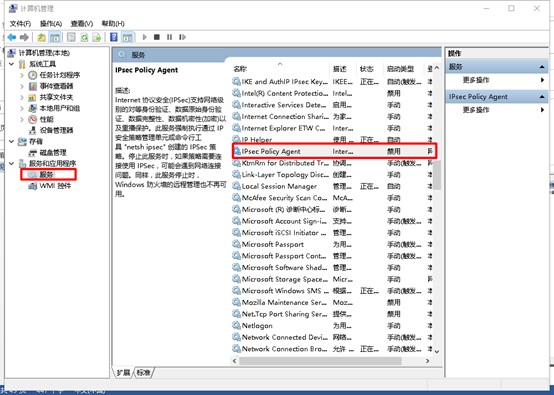Click the Forward arrow toolbar icon
Screen dimensions: 554x395
pos(24,37)
